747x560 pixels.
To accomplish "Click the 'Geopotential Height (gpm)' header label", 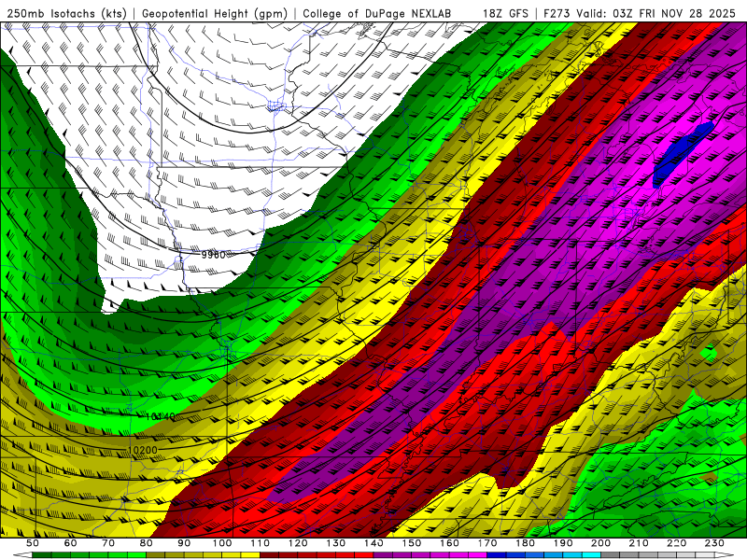I will coord(215,14).
